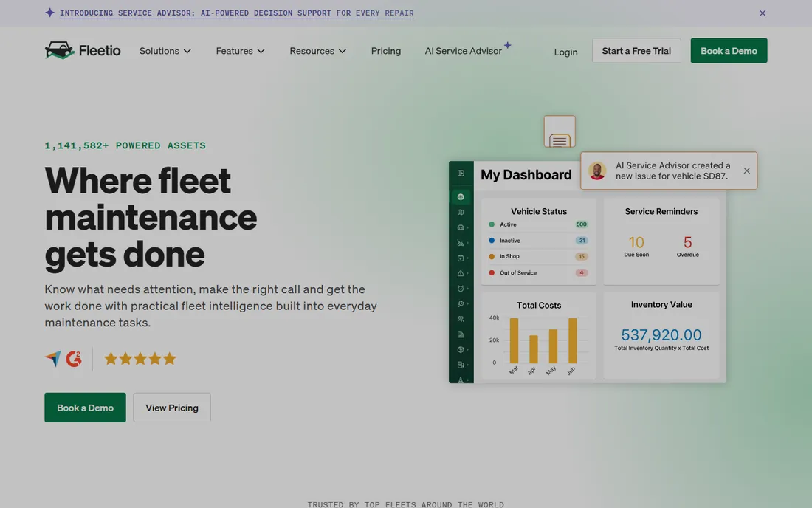The image size is (812, 508).
Task: Open the vehicles car icon in sidebar
Action: [461, 227]
